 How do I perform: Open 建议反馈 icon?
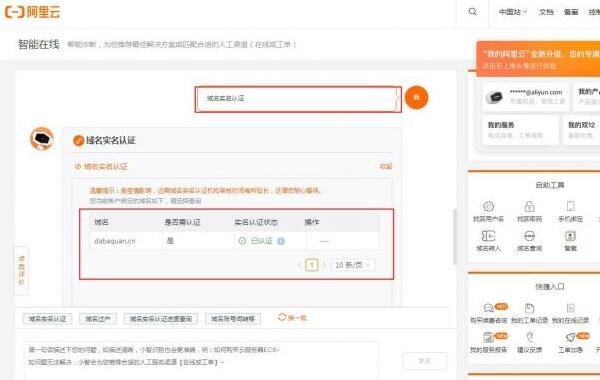pos(529,337)
